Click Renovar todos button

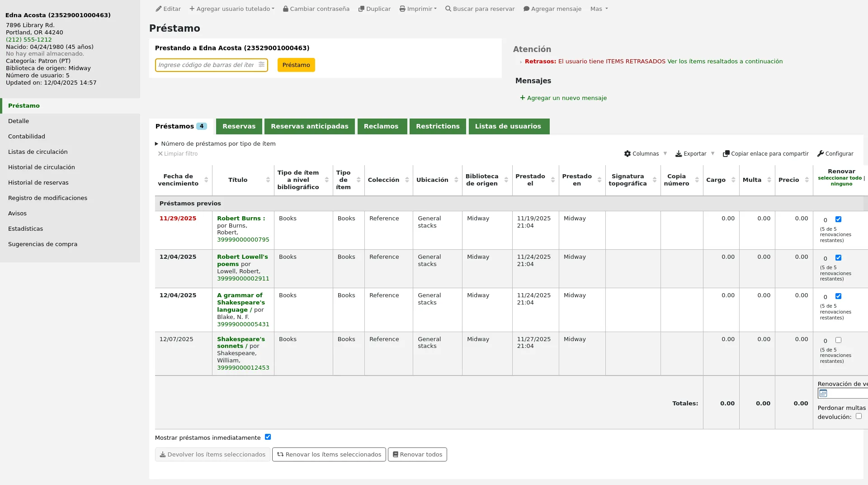click(x=417, y=455)
